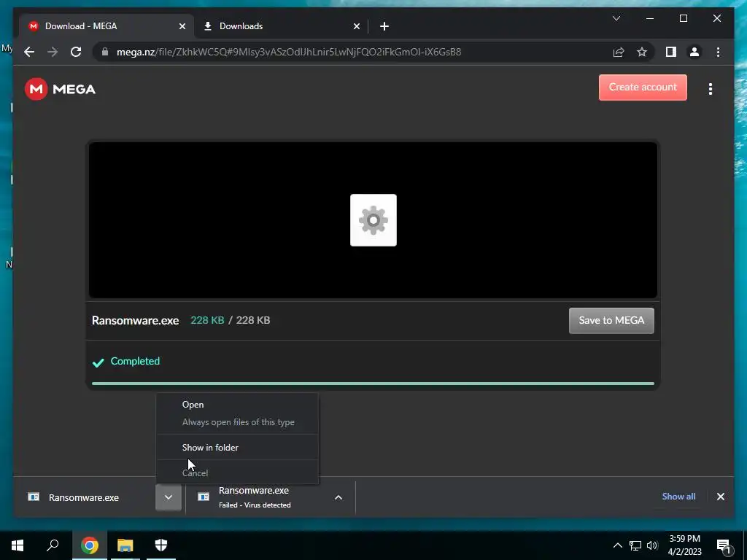This screenshot has width=747, height=560.
Task: Open the notification center
Action: (x=724, y=545)
